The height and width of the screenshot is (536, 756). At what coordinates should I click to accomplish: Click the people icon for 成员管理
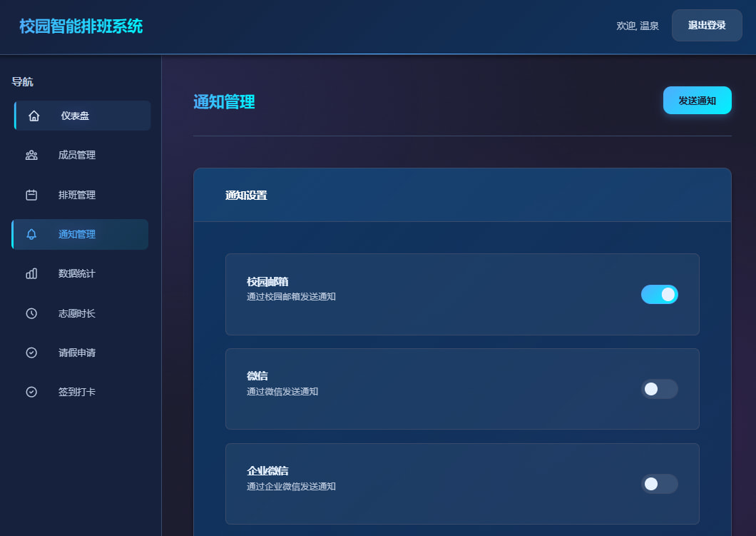(x=31, y=156)
